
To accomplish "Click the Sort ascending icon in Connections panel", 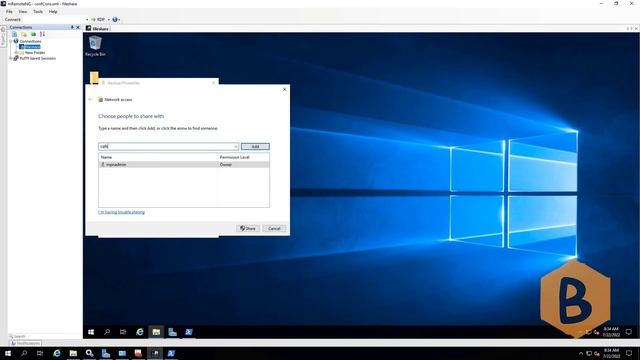I will coord(42,34).
